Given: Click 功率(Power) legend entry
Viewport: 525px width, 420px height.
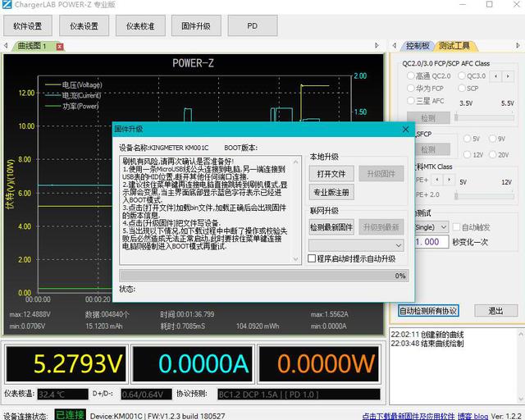Looking at the screenshot, I should click(x=72, y=107).
